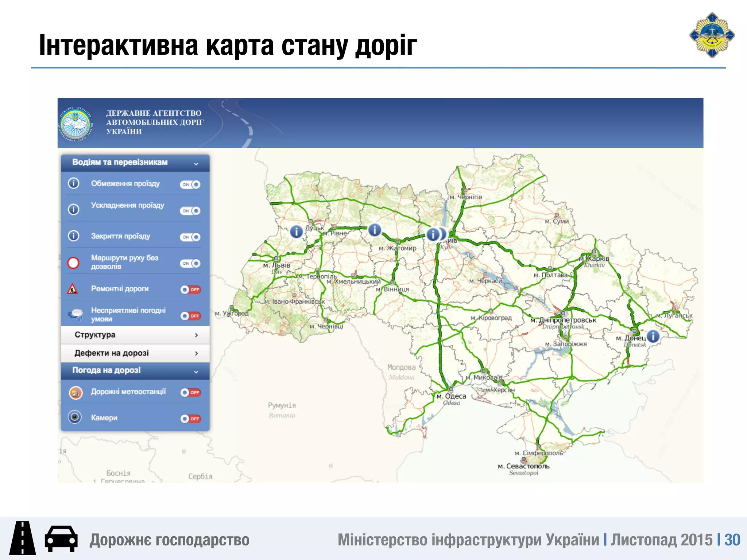
Task: Click the м. Суми city label
Action: tap(557, 221)
